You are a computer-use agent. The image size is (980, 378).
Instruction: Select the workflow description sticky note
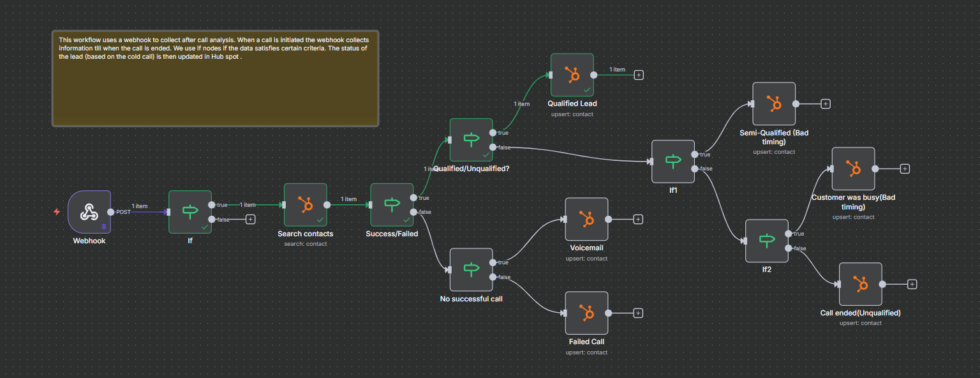[215, 79]
